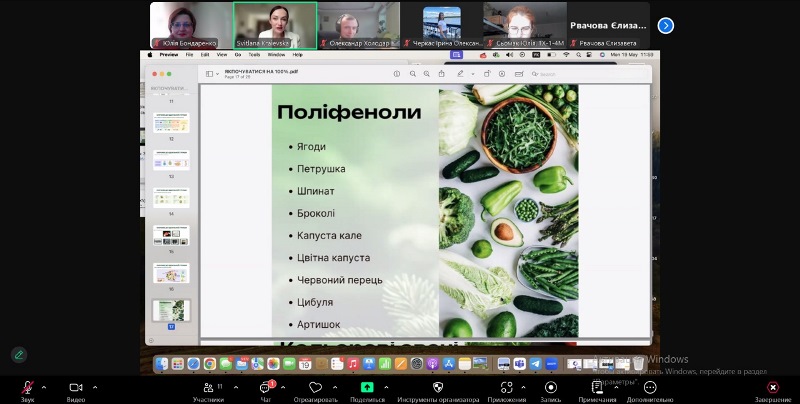Expand video options arrow next to Видео

(94, 388)
